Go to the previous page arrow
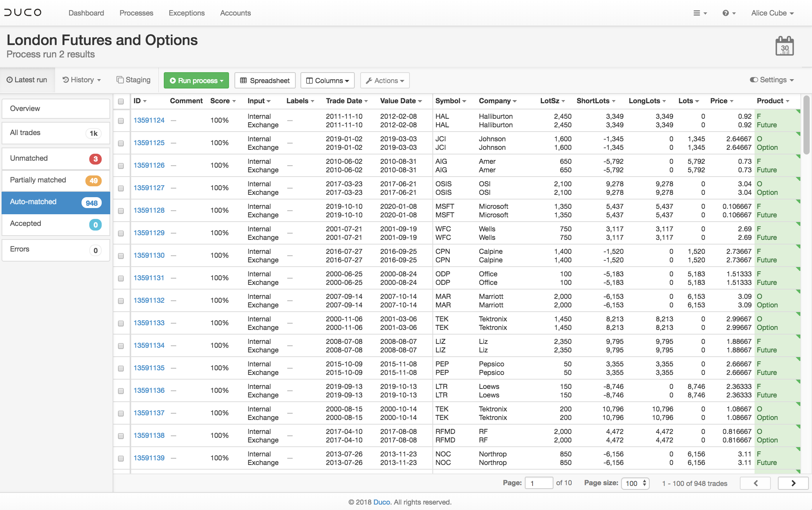Viewport: 812px width, 510px height. pos(755,483)
